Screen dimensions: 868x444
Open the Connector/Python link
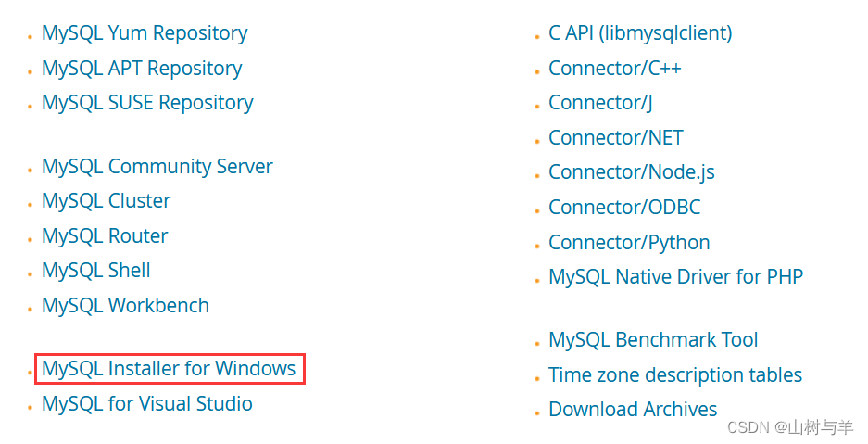pos(629,243)
